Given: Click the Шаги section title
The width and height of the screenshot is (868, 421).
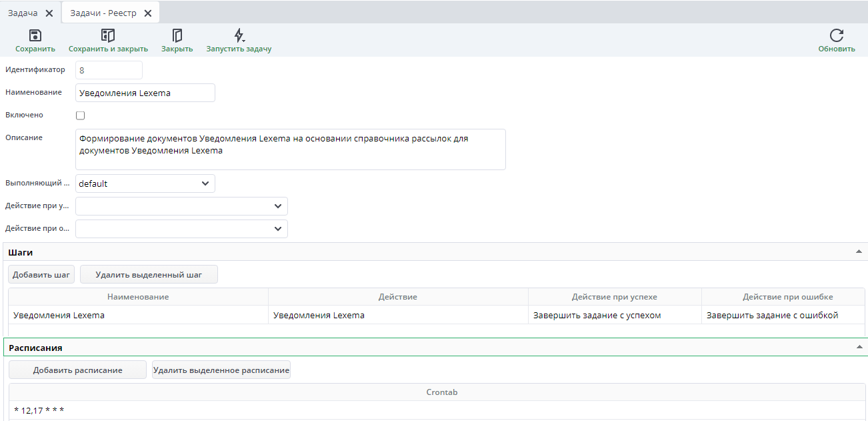Looking at the screenshot, I should pyautogui.click(x=21, y=252).
